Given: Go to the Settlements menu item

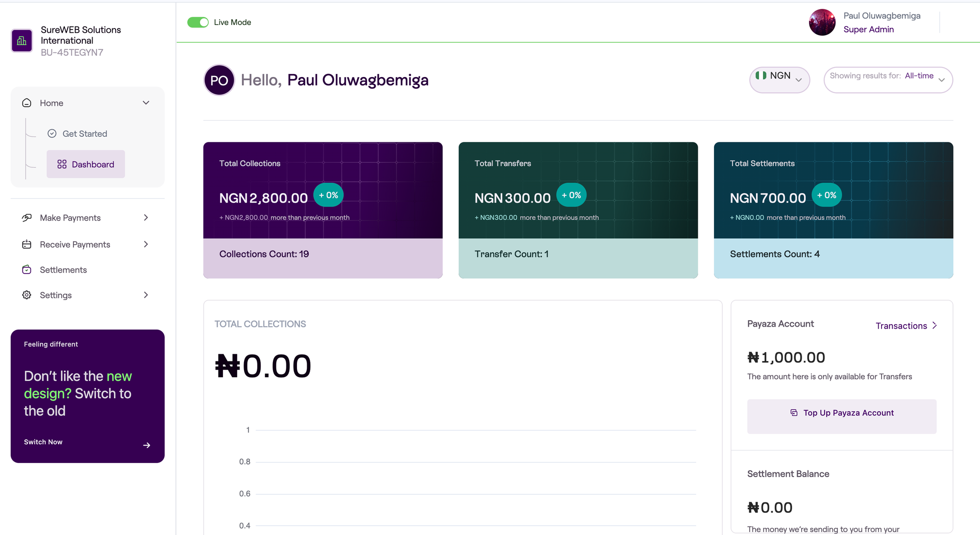Looking at the screenshot, I should point(63,270).
